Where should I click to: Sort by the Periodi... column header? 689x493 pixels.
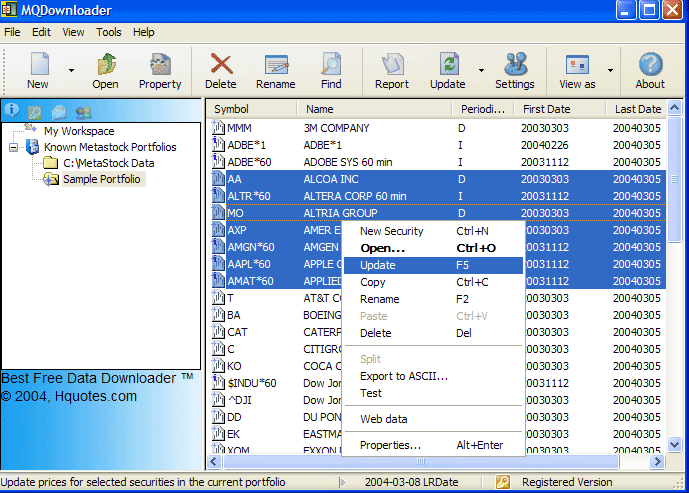pos(483,109)
